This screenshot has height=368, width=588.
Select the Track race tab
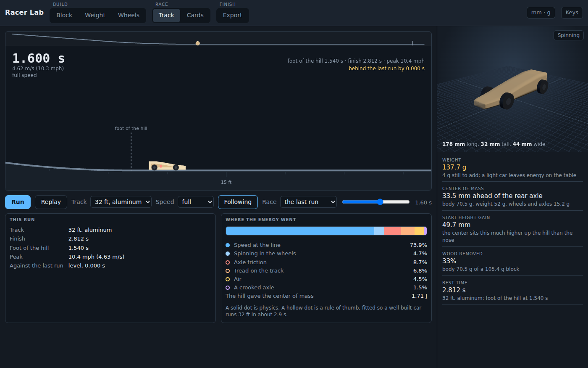(x=166, y=16)
